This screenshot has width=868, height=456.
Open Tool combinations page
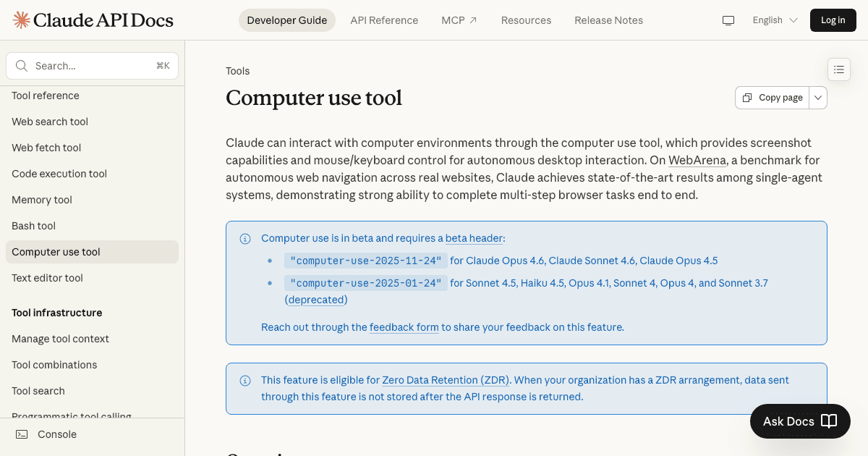pos(54,365)
